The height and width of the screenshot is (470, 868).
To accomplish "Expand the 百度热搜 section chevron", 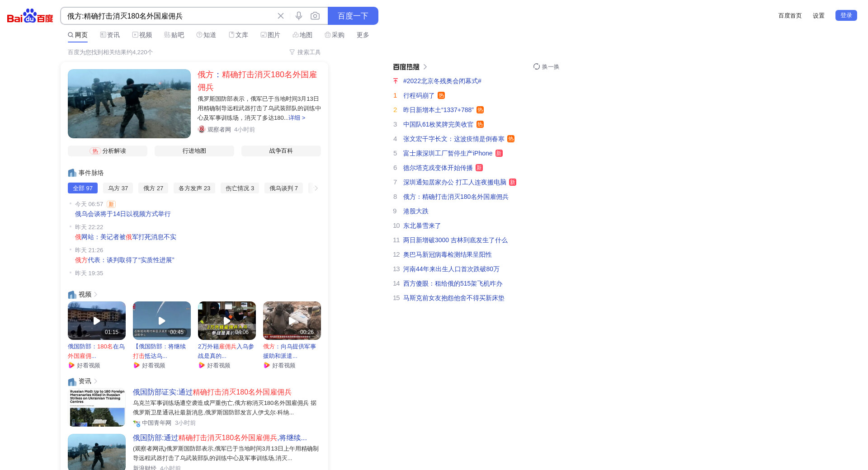I will pyautogui.click(x=425, y=67).
